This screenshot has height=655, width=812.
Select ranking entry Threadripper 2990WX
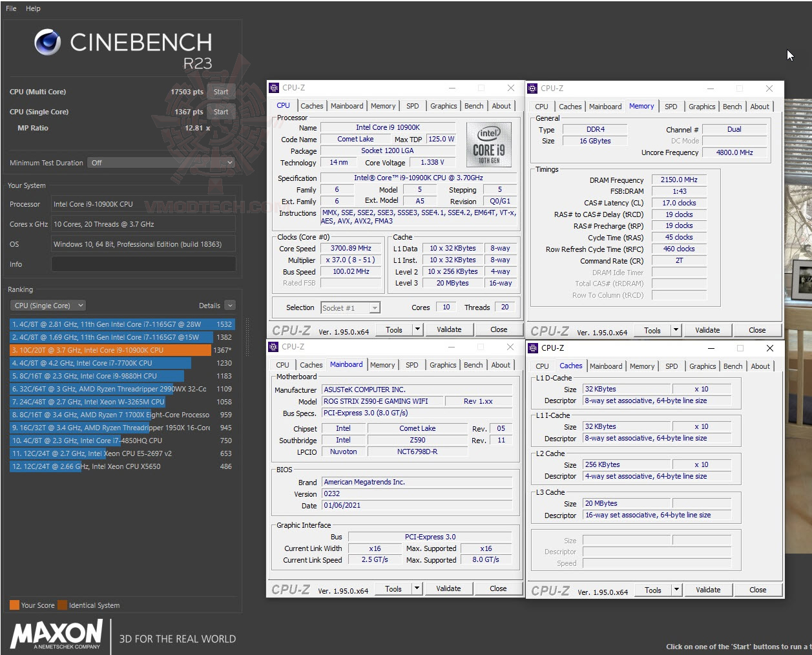(x=121, y=389)
